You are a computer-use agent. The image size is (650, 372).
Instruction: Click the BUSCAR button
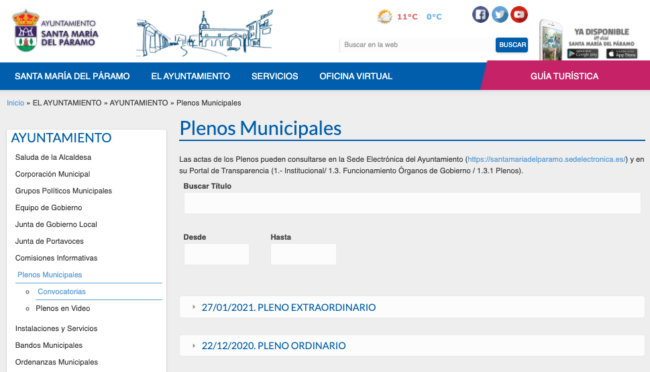(x=512, y=45)
